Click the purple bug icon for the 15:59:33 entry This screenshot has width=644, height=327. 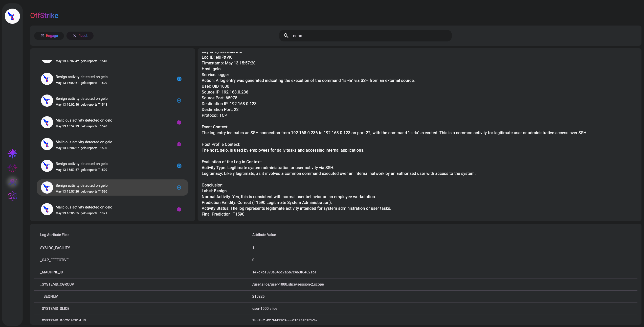click(179, 122)
